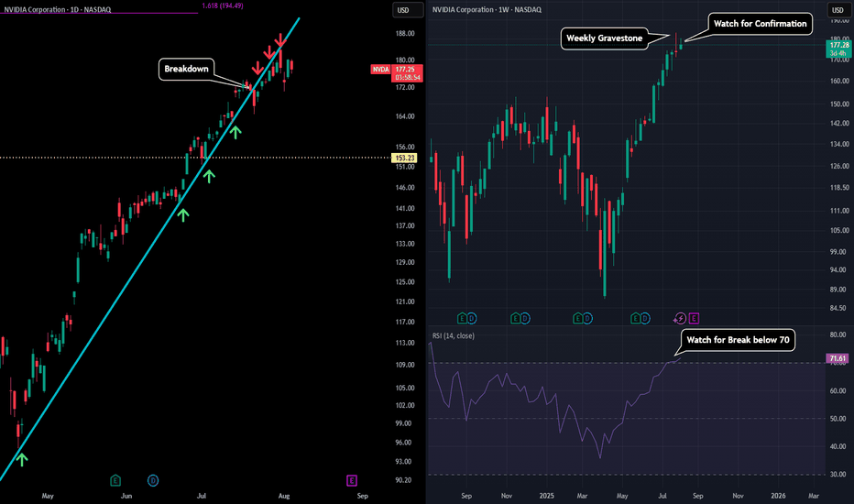This screenshot has width=854, height=504.
Task: Click the 90.20 price on daily axis
Action: pyautogui.click(x=403, y=480)
